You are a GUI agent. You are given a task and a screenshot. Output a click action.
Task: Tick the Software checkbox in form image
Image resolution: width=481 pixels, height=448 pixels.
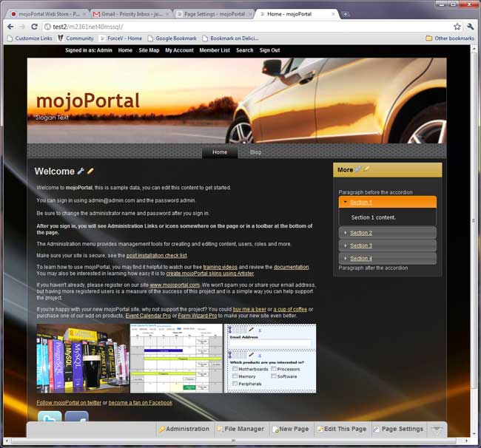tap(273, 376)
